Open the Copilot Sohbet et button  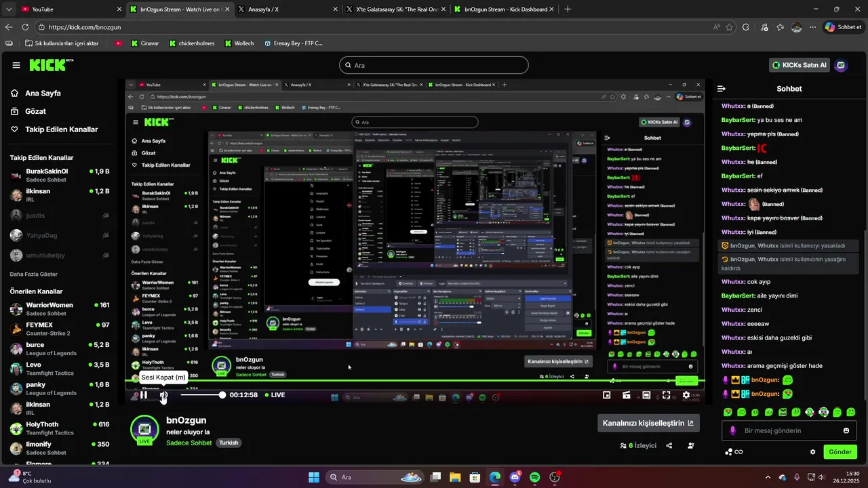coord(843,27)
